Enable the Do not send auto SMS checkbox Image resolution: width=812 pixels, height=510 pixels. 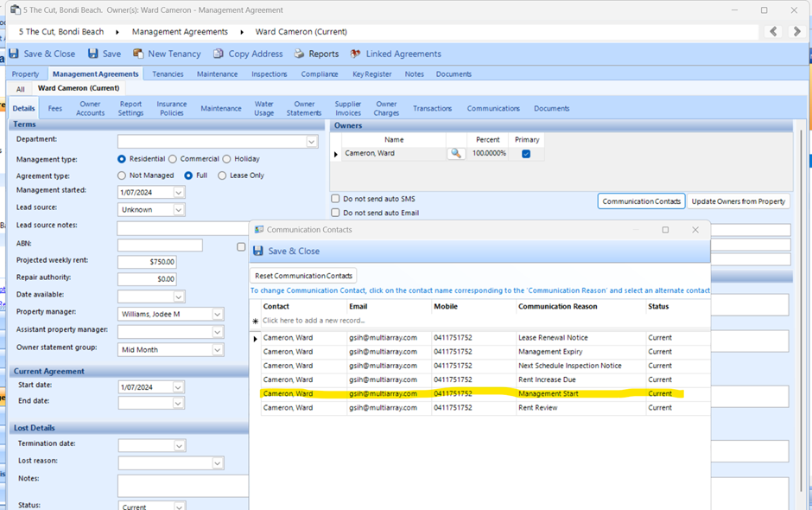pos(336,199)
